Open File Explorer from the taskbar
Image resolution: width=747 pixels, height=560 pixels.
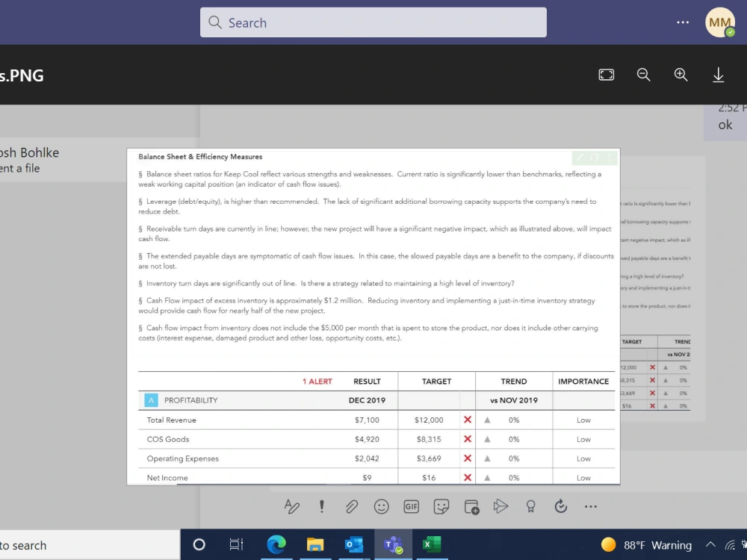pyautogui.click(x=315, y=544)
